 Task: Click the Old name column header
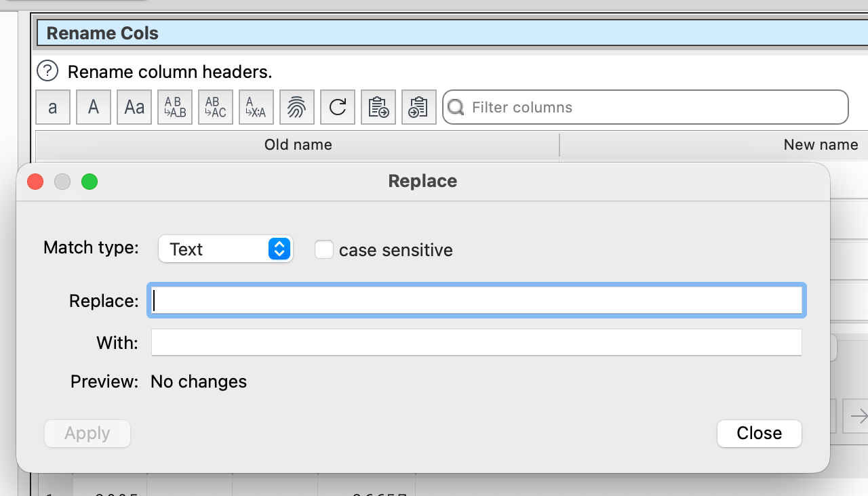298,145
